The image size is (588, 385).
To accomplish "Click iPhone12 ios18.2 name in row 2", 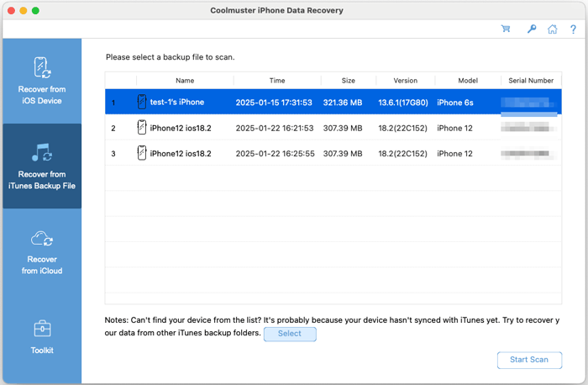I will point(181,128).
